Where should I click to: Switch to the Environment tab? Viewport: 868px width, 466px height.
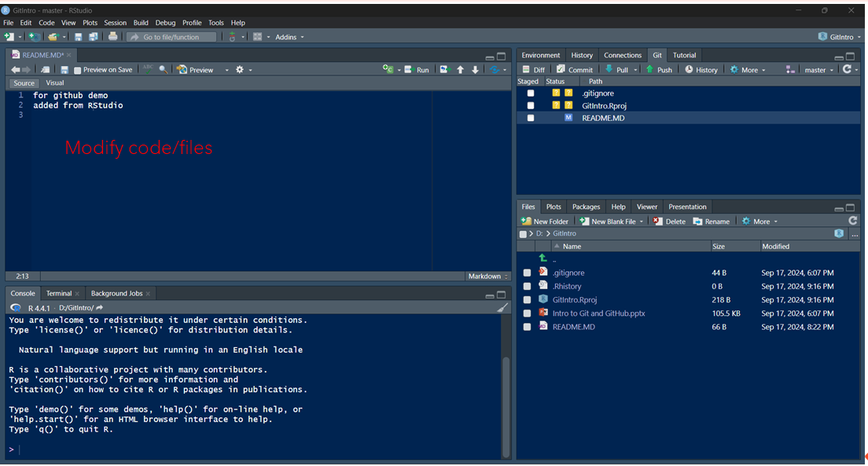point(540,55)
